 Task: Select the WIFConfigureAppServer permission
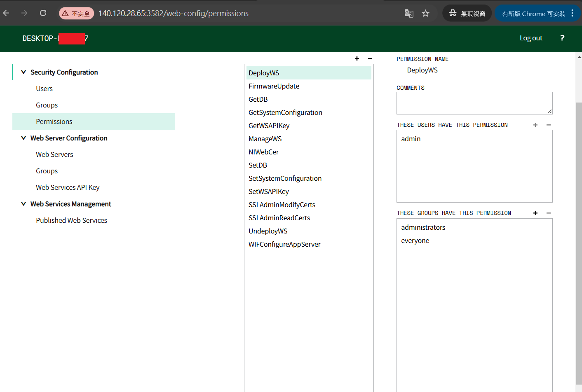tap(309, 244)
